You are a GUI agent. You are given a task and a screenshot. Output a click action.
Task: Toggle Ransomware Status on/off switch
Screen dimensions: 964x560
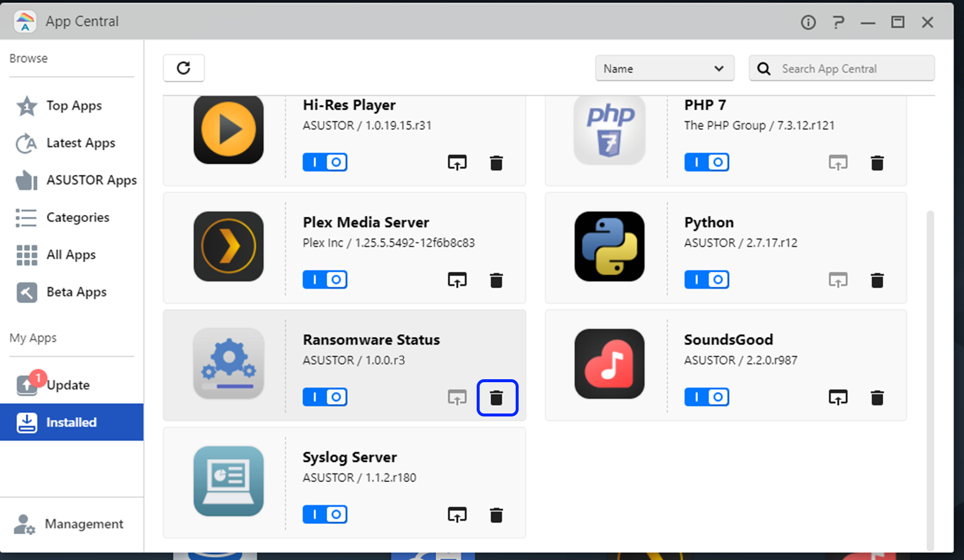coord(325,397)
